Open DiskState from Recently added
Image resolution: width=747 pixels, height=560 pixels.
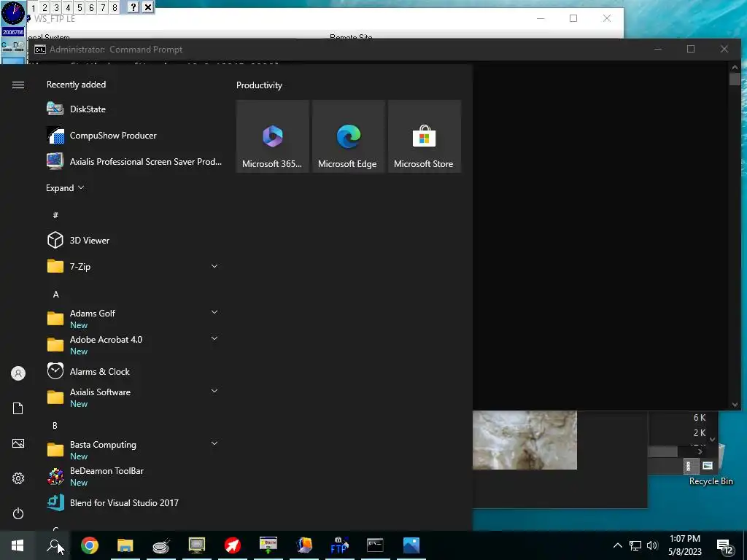134,109
